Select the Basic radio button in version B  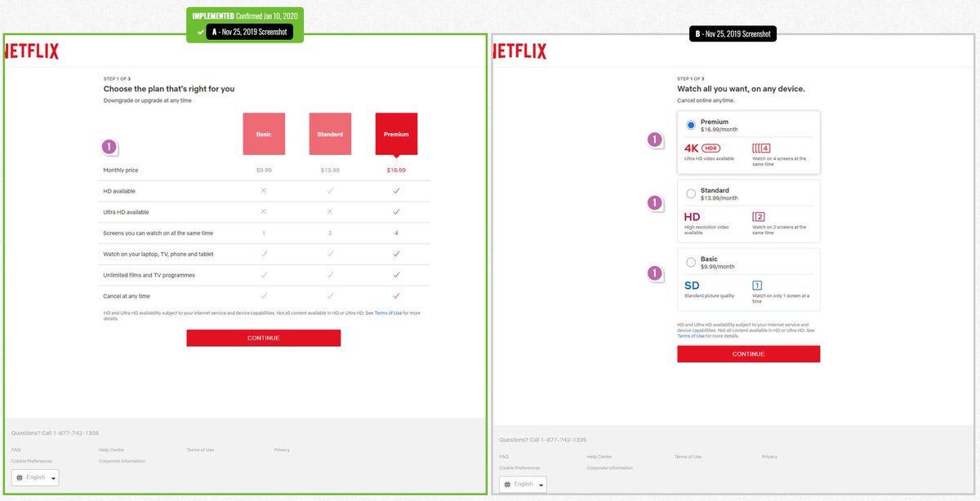pos(691,262)
